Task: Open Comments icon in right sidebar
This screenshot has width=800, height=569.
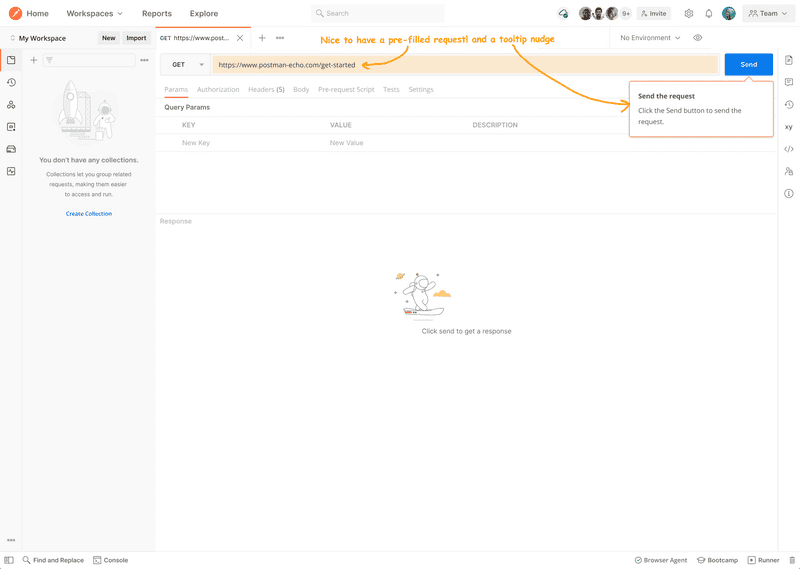Action: (x=789, y=82)
